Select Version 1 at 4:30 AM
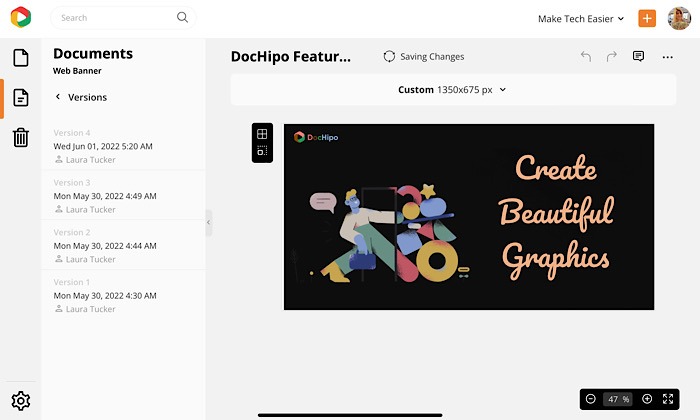 124,295
